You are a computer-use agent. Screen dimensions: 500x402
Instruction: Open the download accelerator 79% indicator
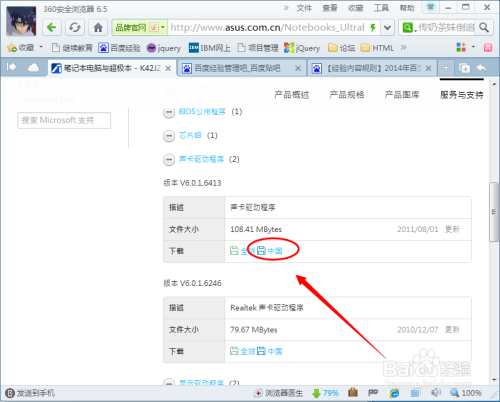[325, 393]
